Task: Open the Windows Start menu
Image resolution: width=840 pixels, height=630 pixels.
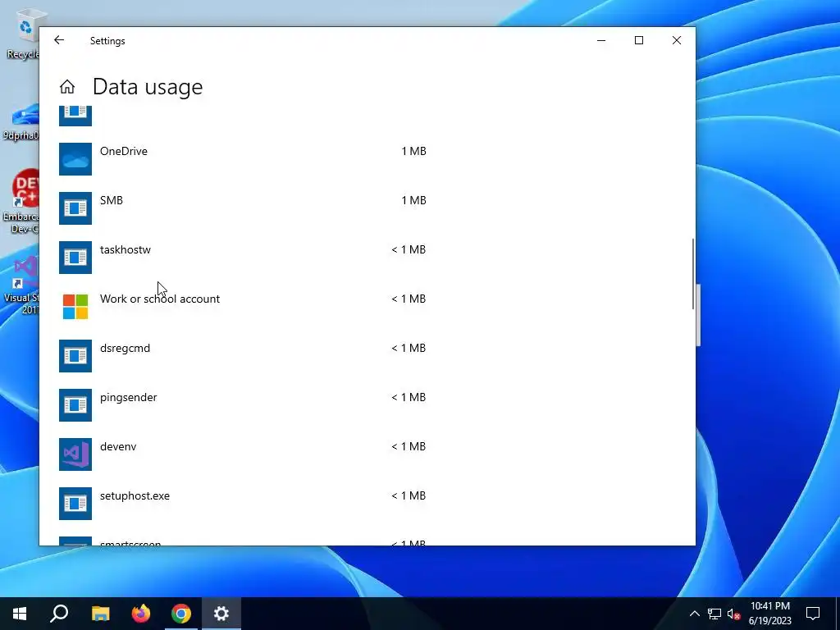Action: [20, 614]
